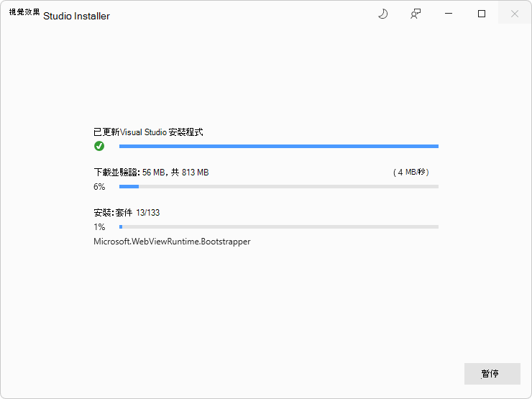Open the feedback icon in title bar
532x399 pixels.
416,14
